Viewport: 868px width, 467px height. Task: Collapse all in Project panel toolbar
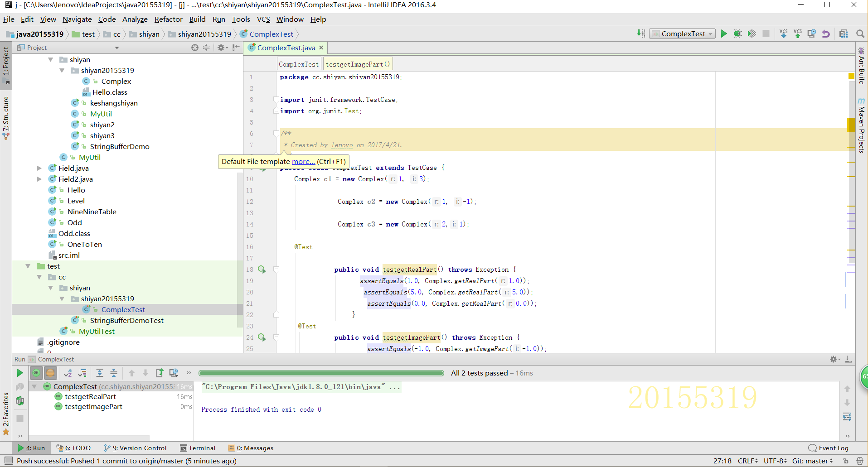click(x=206, y=48)
